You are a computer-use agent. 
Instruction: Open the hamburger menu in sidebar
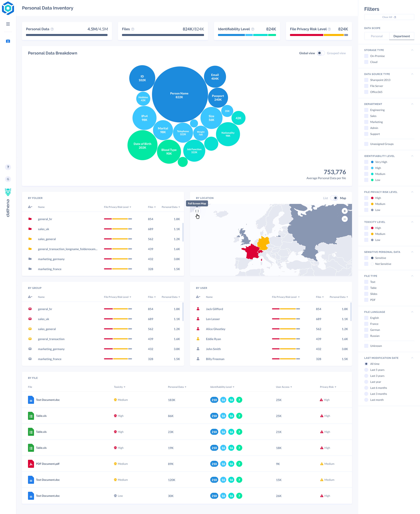pos(8,24)
